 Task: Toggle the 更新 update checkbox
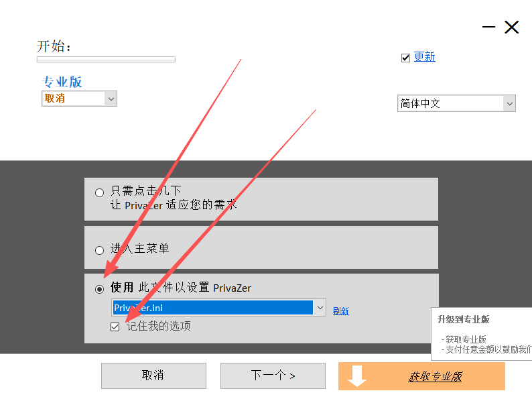click(x=405, y=58)
